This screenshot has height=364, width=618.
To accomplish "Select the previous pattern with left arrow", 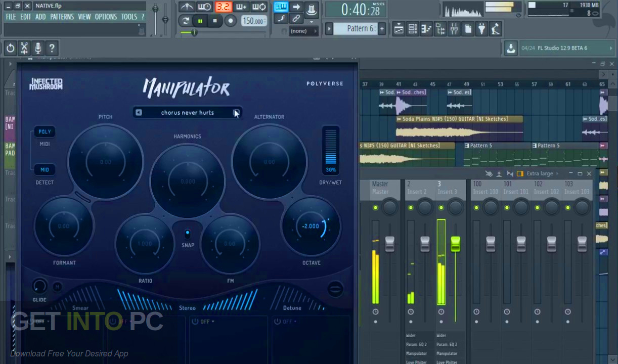I will click(x=329, y=29).
